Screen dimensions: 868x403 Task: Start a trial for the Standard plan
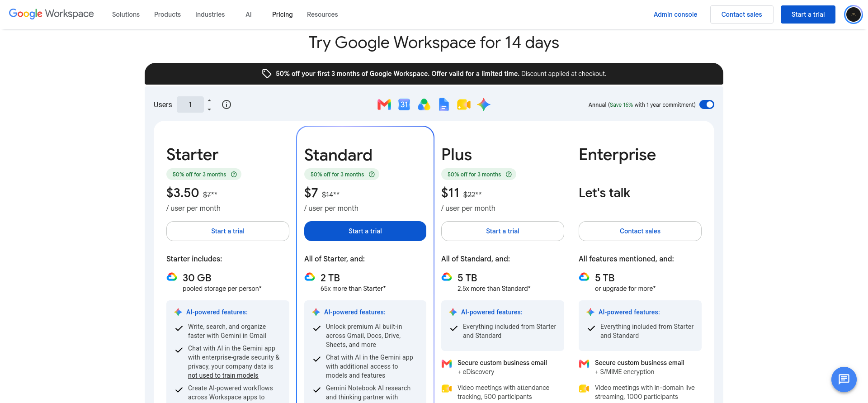(365, 231)
